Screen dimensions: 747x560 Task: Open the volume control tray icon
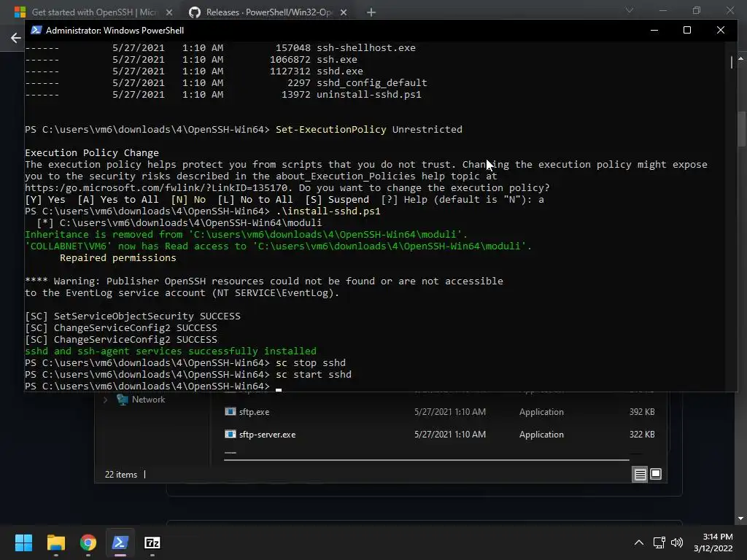[676, 542]
